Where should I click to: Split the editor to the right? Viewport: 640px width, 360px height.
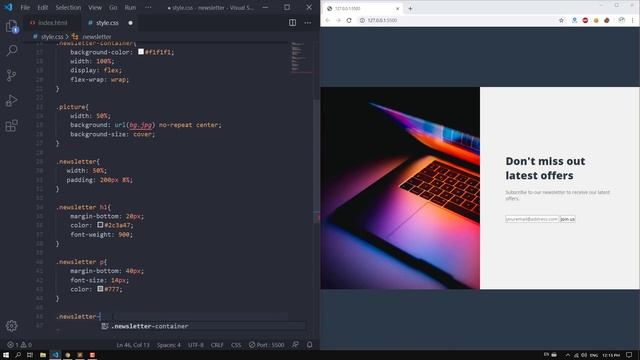(292, 23)
